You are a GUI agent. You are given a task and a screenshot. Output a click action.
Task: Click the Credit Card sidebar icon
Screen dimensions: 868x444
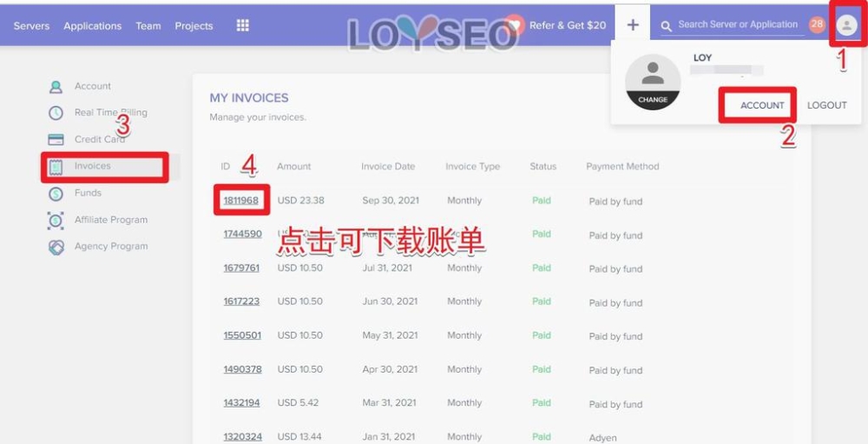pyautogui.click(x=56, y=140)
